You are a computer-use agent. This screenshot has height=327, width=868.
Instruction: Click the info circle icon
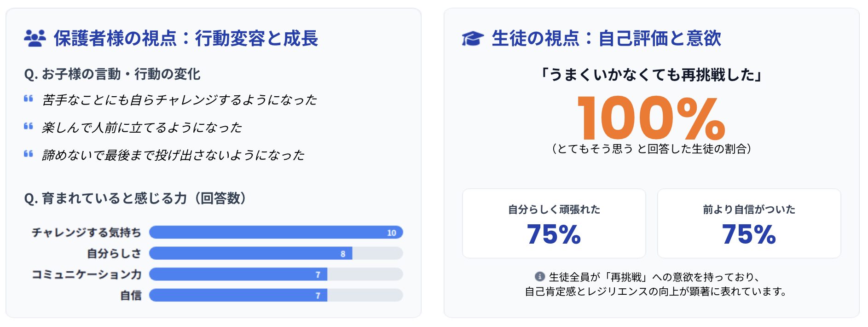pyautogui.click(x=539, y=277)
